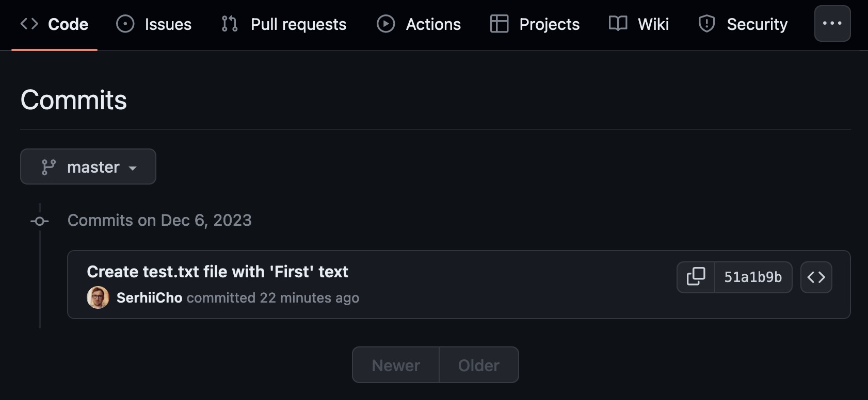Click the caret arrow next to master
The height and width of the screenshot is (400, 868).
point(133,168)
